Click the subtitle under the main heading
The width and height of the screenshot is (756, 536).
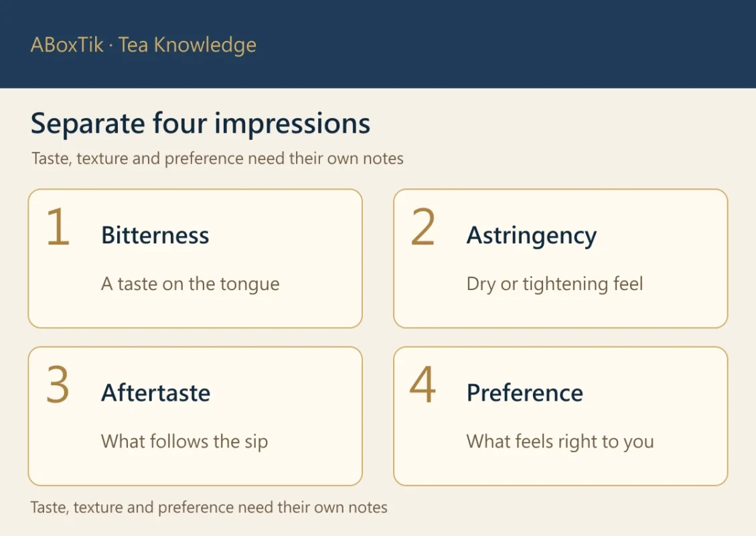pyautogui.click(x=218, y=159)
